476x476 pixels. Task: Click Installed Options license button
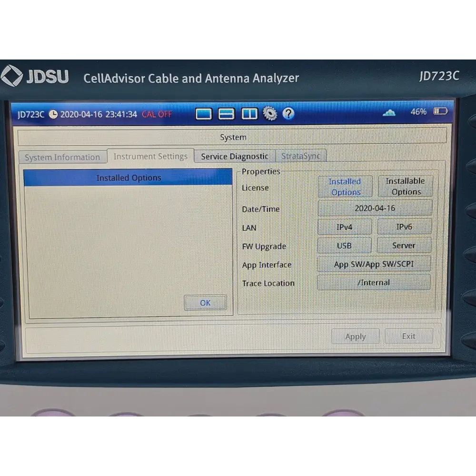[345, 187]
